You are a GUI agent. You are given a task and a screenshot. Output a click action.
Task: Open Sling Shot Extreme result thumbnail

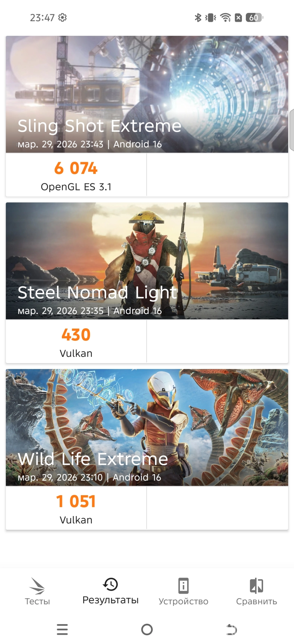tap(147, 94)
